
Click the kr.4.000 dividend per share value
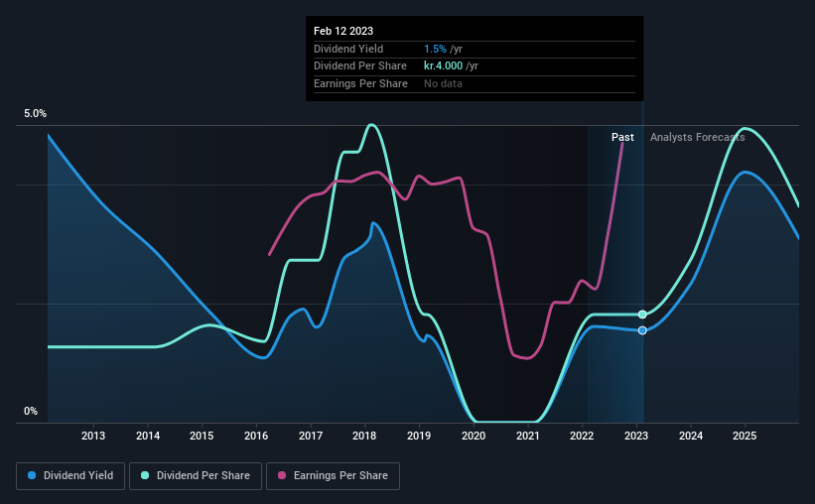coord(443,66)
